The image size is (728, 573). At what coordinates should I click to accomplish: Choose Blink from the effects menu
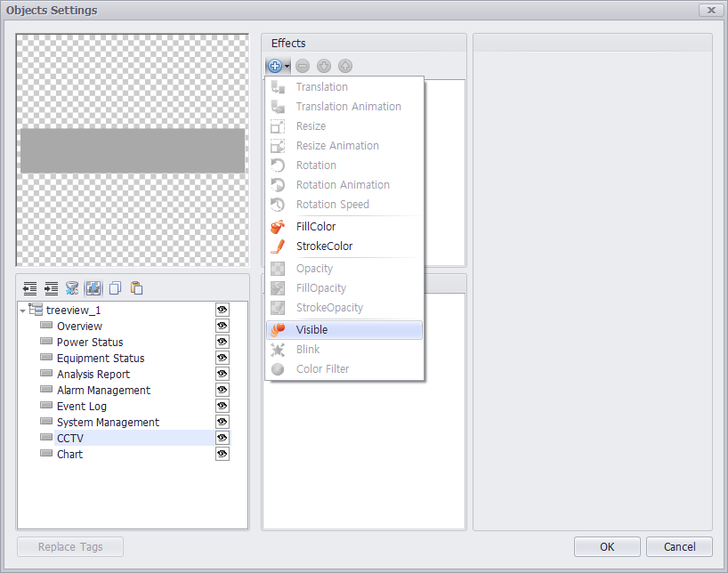[x=344, y=349]
